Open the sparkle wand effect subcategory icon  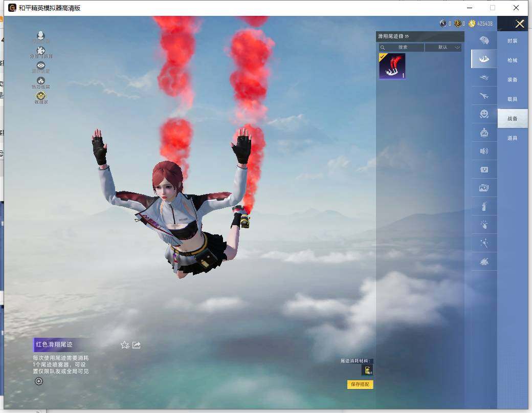tap(484, 243)
